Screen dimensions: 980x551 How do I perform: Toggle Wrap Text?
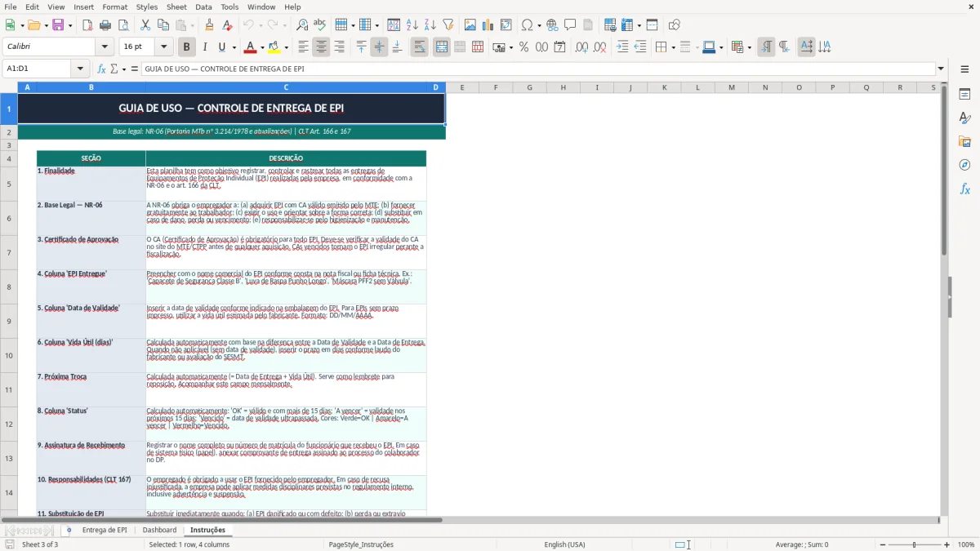pyautogui.click(x=419, y=47)
